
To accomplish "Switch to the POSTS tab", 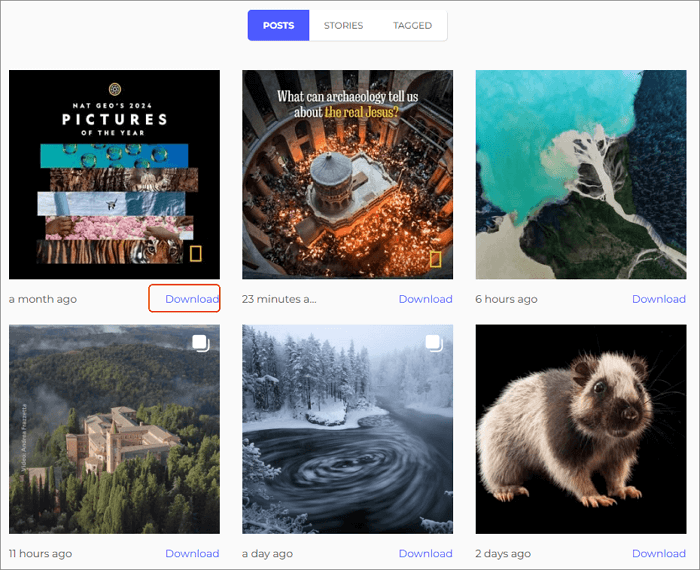I will click(x=278, y=25).
